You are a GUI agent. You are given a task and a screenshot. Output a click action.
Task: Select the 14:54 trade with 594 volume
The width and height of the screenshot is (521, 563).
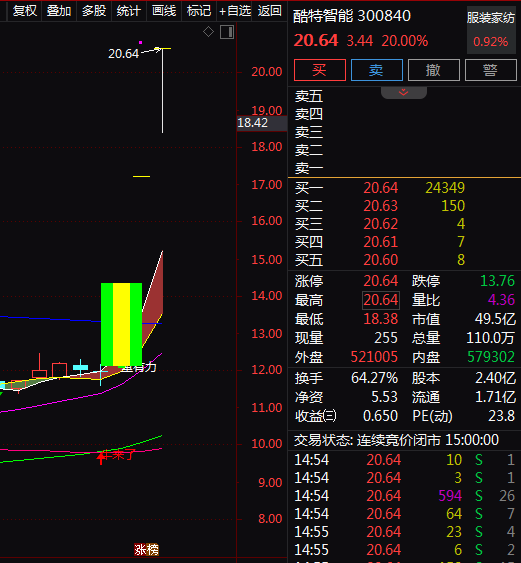404,496
